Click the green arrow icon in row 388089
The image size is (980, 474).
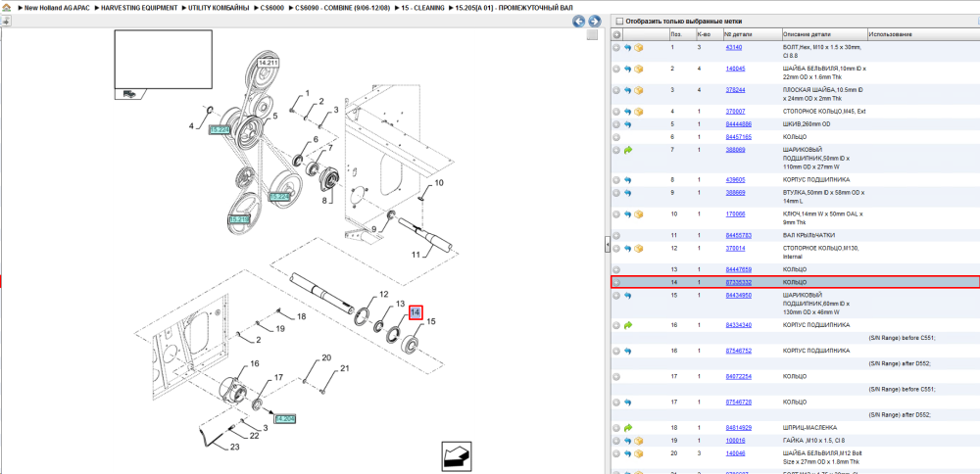[x=627, y=150]
